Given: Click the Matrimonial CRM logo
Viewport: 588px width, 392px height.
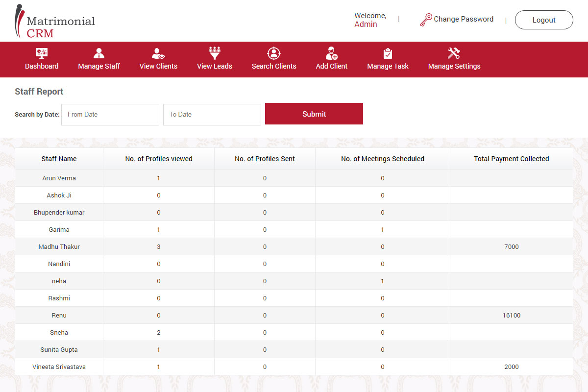Looking at the screenshot, I should (55, 21).
